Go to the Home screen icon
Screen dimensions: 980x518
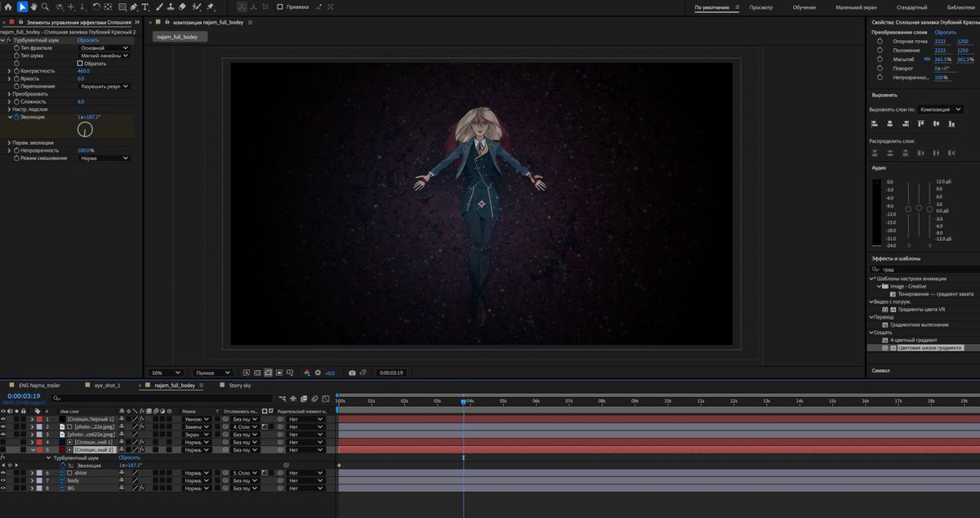tap(8, 7)
